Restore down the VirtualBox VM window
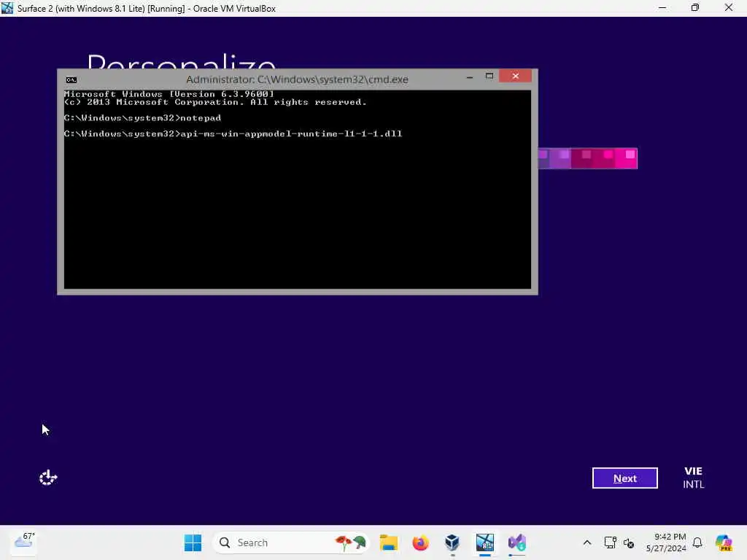 pyautogui.click(x=695, y=7)
